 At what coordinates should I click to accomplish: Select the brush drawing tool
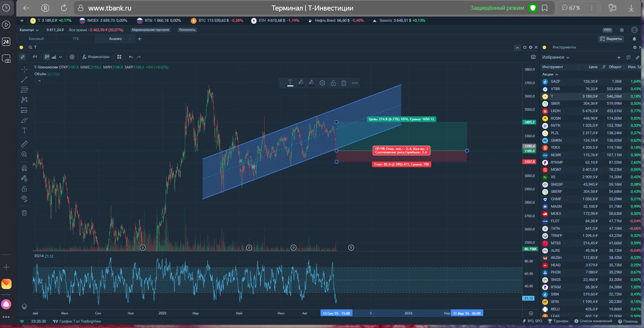(x=24, y=120)
